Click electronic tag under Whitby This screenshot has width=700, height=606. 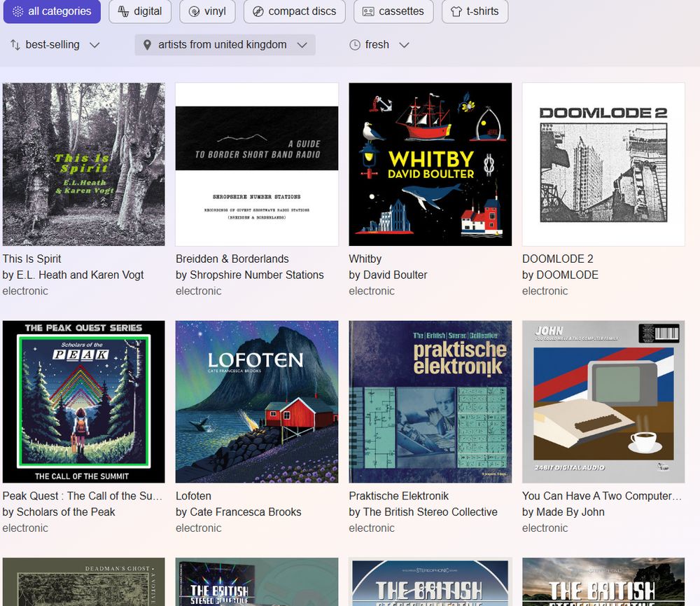click(372, 291)
